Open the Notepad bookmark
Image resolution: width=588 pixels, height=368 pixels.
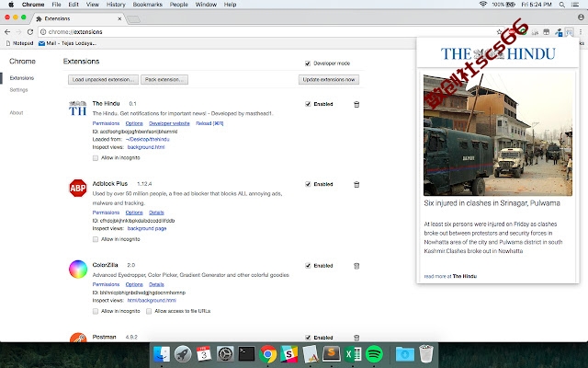coord(20,43)
